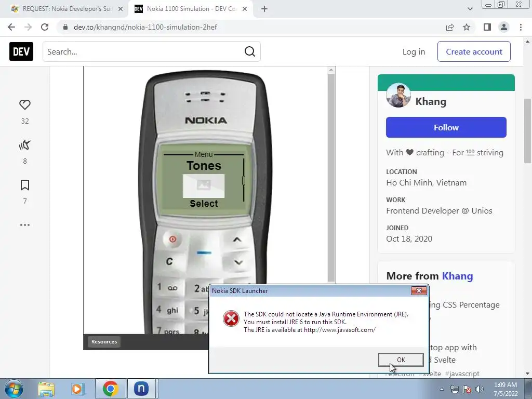Click the magnifying glass search icon

[x=250, y=51]
